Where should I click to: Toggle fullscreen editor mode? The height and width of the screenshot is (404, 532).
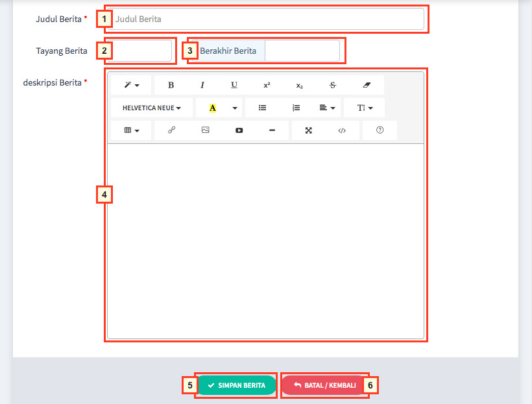pos(309,130)
